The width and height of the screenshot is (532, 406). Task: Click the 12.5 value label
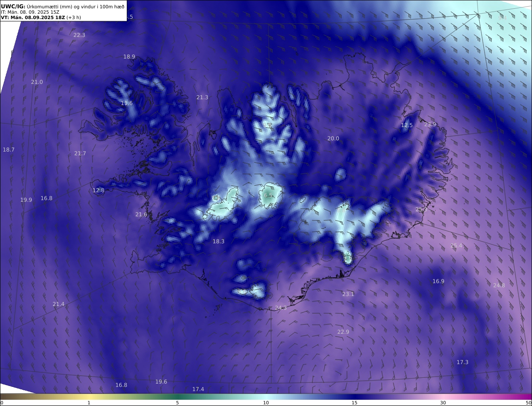(407, 125)
